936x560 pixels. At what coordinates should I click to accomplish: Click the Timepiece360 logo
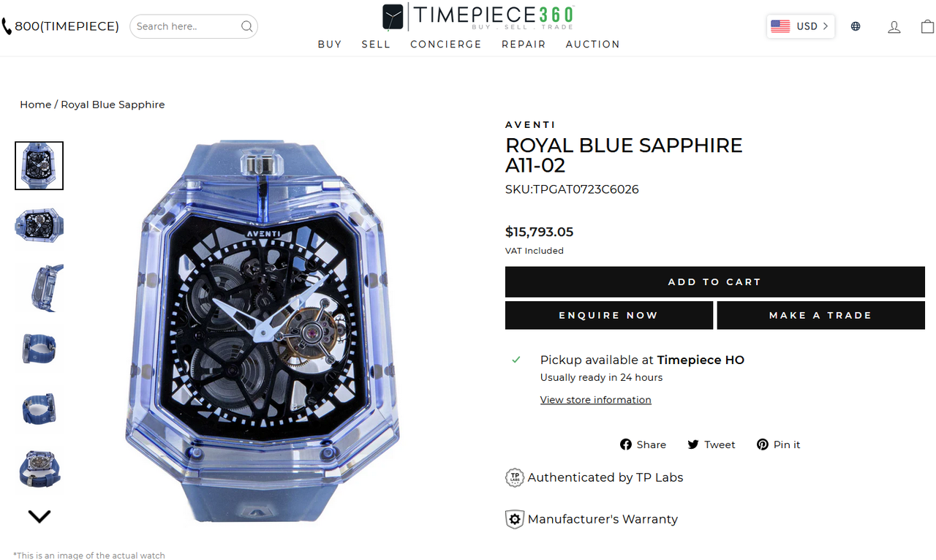[x=478, y=16]
